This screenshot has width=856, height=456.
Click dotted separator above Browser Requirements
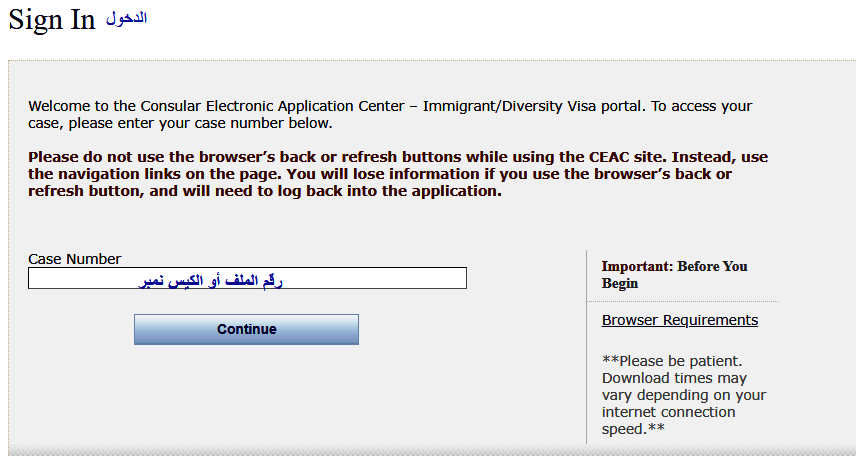pyautogui.click(x=682, y=301)
